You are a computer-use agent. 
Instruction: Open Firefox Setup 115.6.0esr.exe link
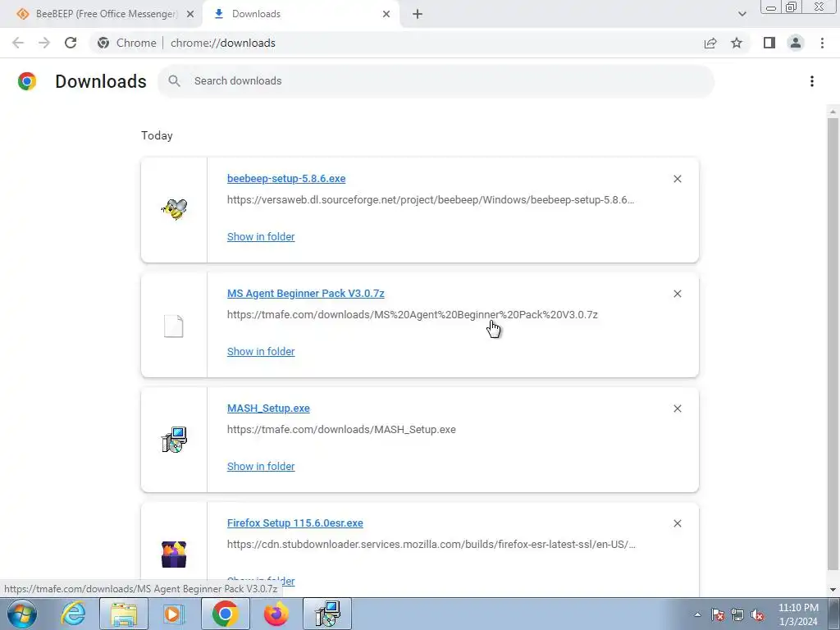(x=295, y=523)
